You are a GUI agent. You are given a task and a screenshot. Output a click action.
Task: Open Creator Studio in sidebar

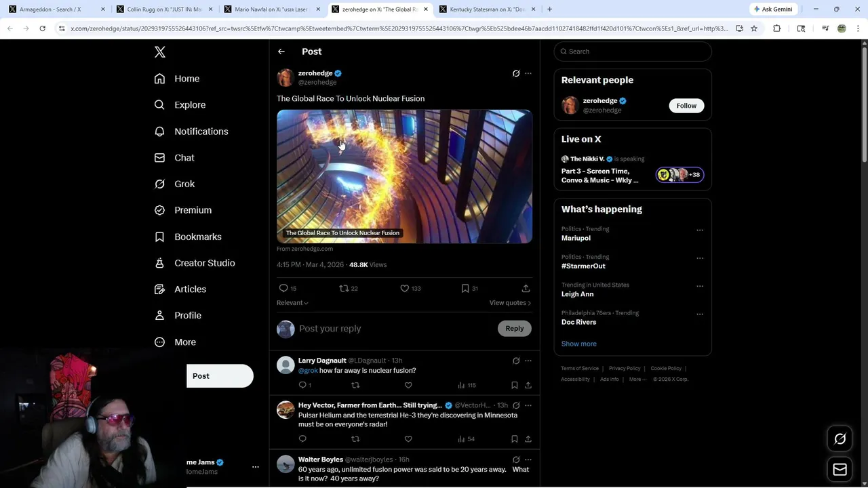tap(195, 263)
